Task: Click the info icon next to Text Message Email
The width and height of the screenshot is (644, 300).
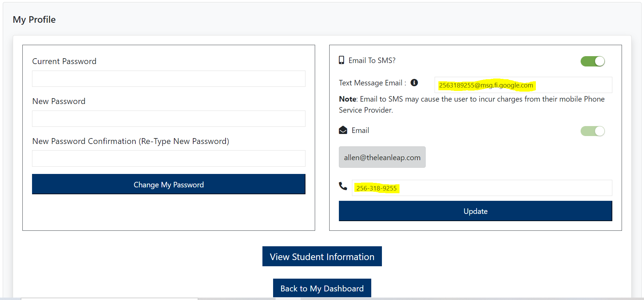Action: point(414,83)
